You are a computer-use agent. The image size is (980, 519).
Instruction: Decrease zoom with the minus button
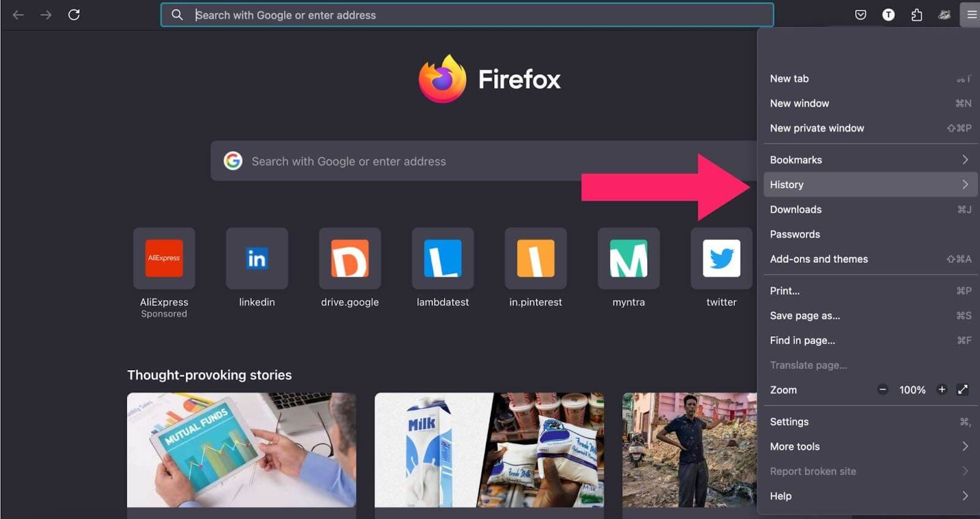click(x=883, y=390)
